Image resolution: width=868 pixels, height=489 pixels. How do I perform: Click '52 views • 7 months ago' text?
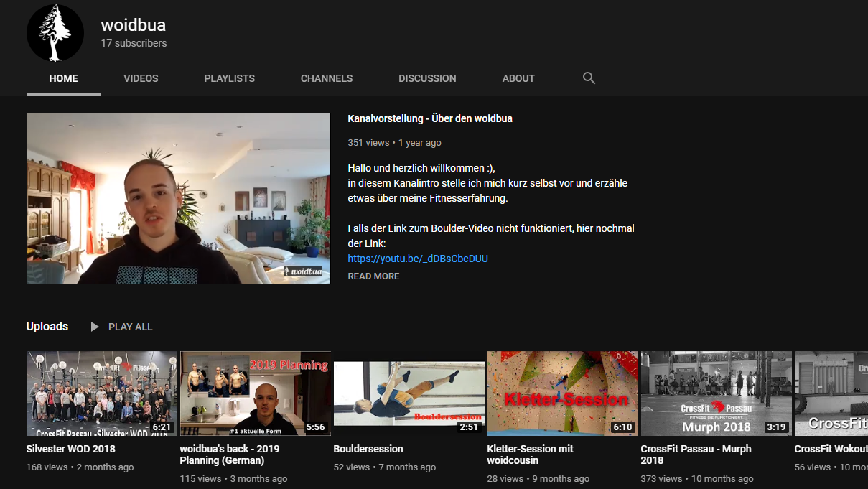point(385,467)
